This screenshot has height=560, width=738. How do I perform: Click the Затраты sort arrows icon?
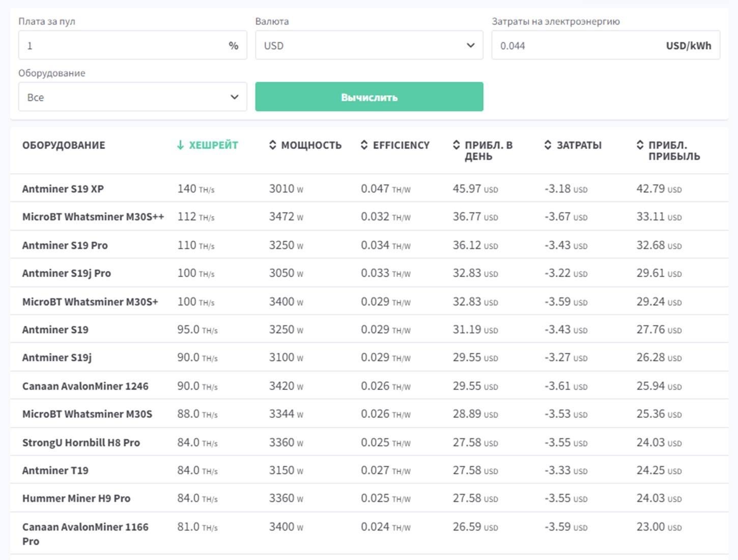(548, 145)
